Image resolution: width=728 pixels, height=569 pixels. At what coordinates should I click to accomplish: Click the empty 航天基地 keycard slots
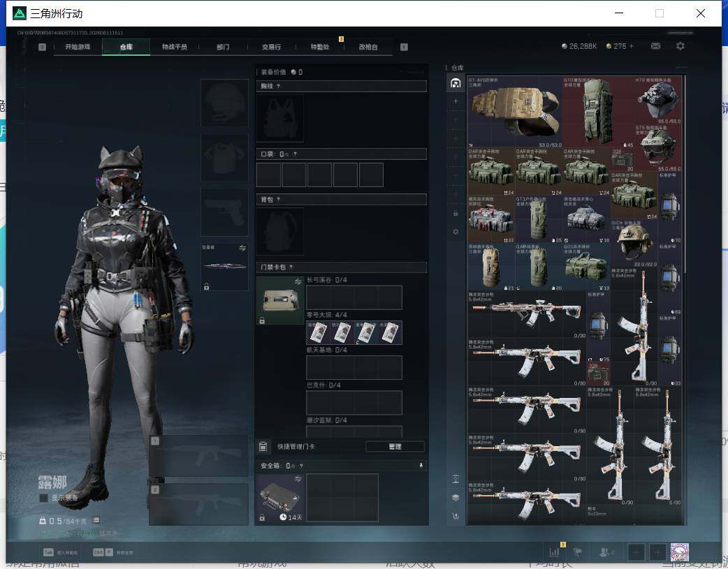click(354, 367)
